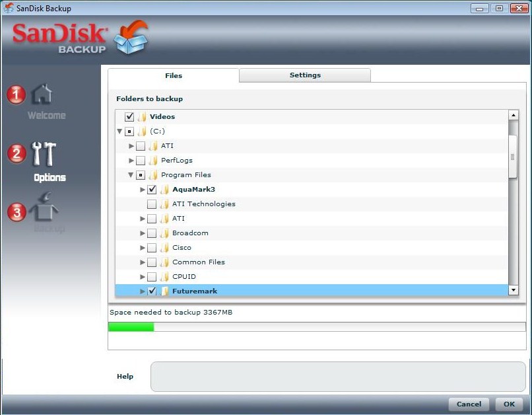The height and width of the screenshot is (415, 532).
Task: Select the Backup box icon in sidebar
Action: point(44,207)
